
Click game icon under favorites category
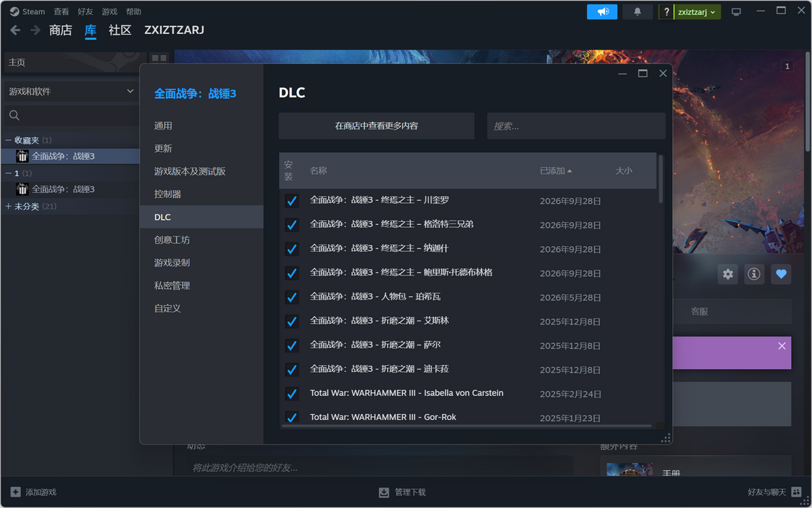22,156
